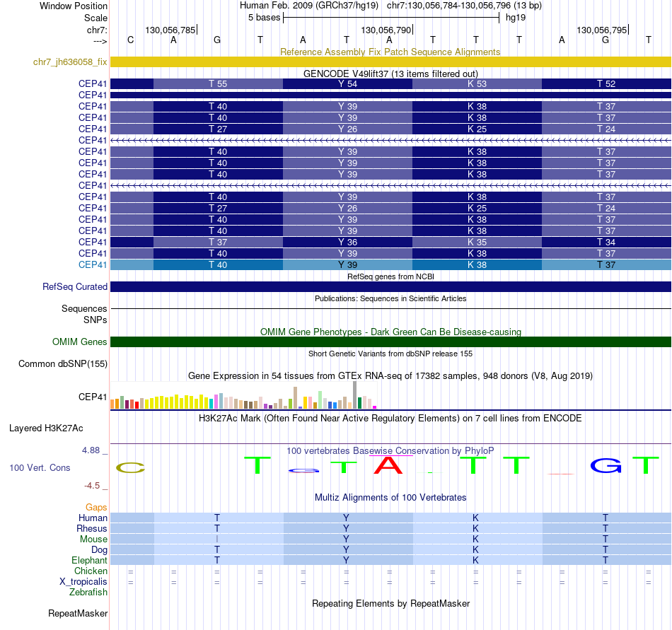Image resolution: width=672 pixels, height=630 pixels.
Task: Click the Sequences track label
Action: [84, 309]
